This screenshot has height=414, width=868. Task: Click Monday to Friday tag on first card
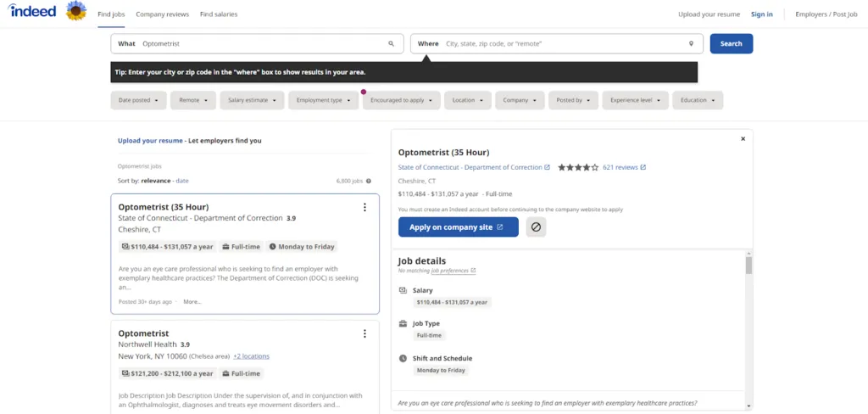301,247
